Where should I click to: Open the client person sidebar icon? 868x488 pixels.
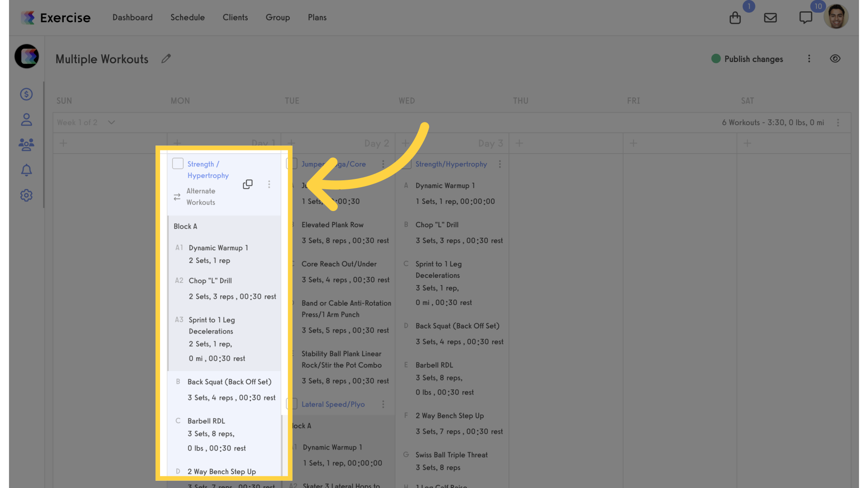pyautogui.click(x=26, y=119)
